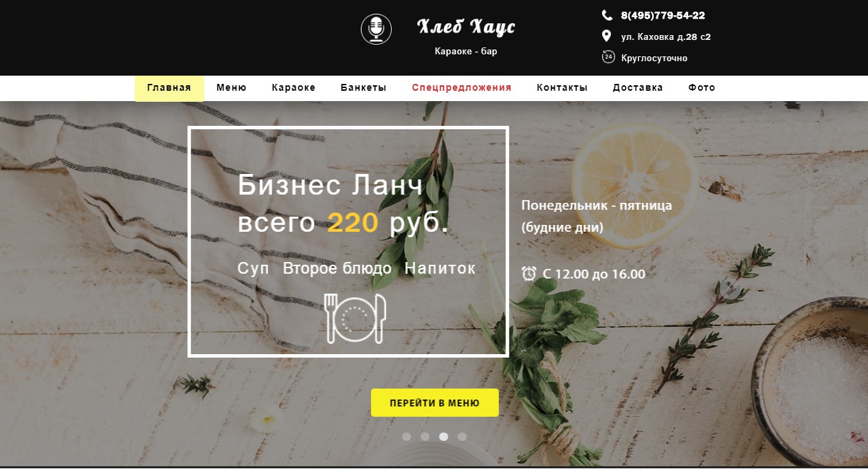
Task: Select the active third slider dot
Action: coord(444,436)
